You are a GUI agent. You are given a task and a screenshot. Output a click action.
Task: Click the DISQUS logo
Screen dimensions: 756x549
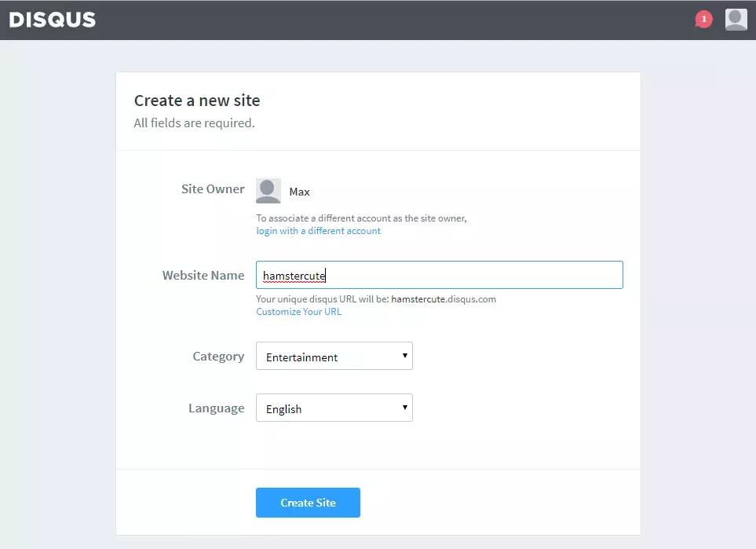click(x=53, y=20)
